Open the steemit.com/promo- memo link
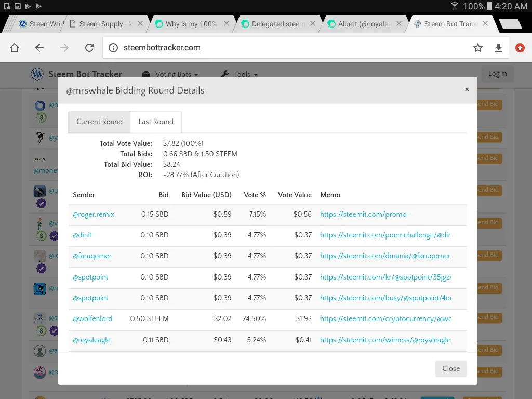 click(x=365, y=215)
